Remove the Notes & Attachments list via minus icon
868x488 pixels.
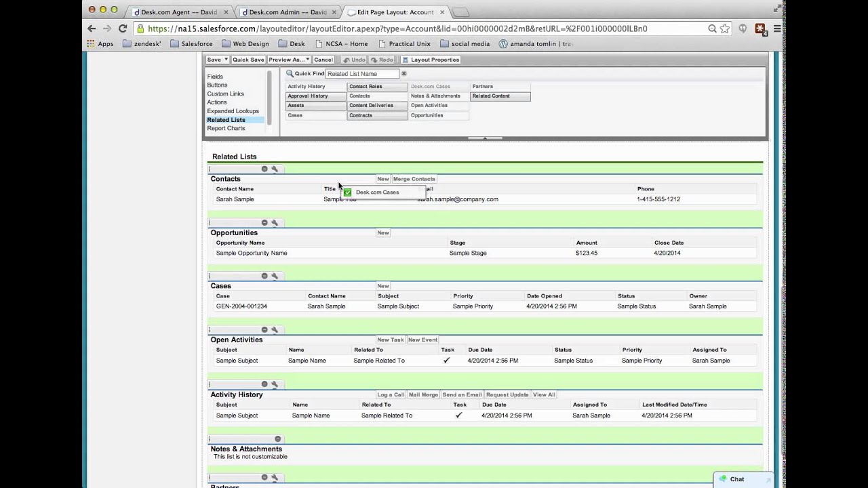point(277,439)
